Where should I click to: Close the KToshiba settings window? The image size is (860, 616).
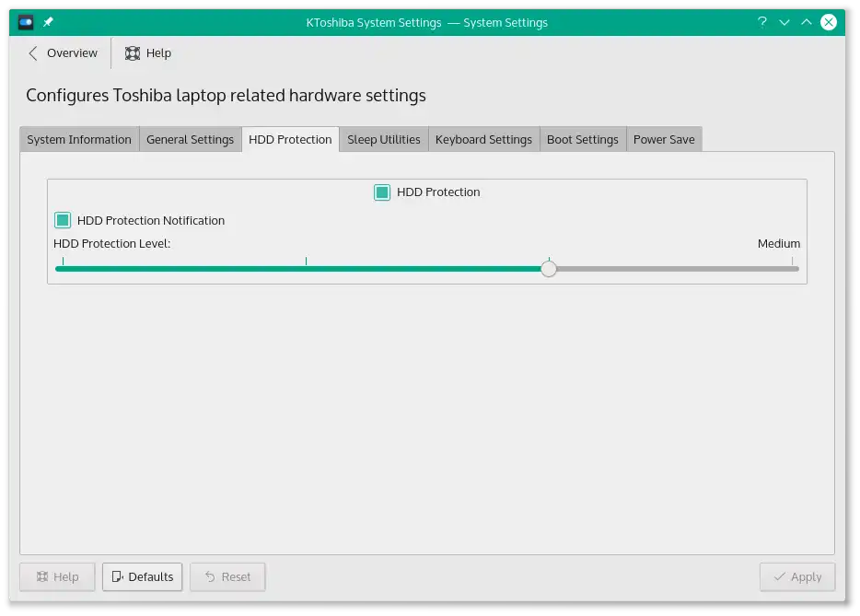(828, 22)
